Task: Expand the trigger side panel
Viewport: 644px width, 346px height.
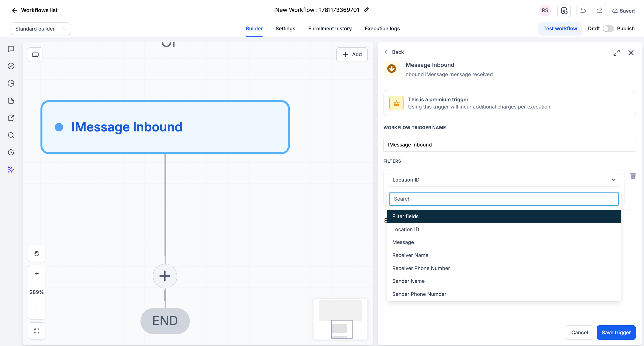Action: 617,53
